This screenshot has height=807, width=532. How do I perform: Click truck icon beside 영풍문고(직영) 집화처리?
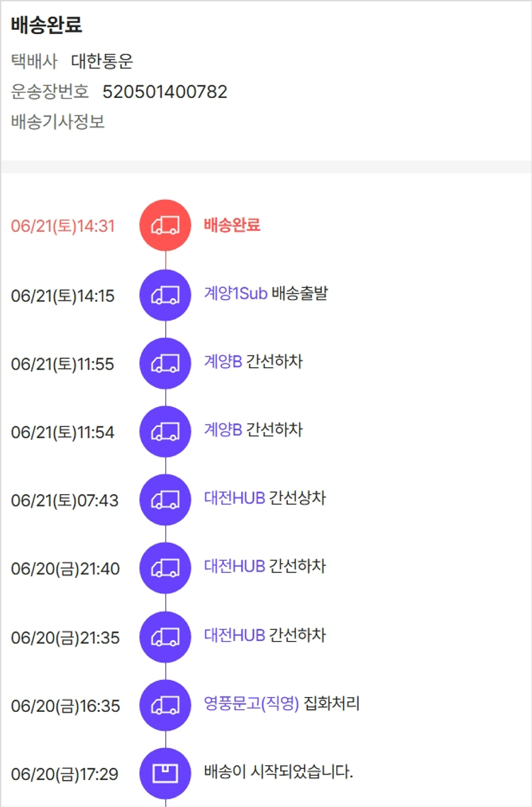tap(165, 705)
